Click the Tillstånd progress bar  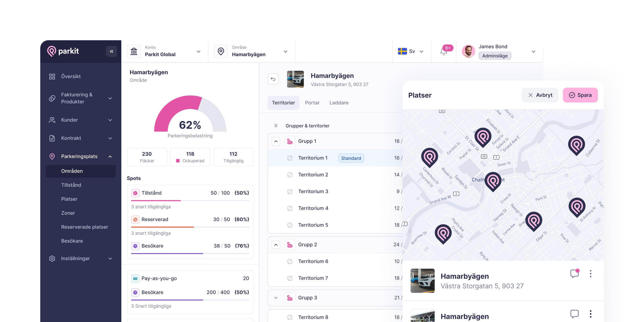pyautogui.click(x=190, y=200)
